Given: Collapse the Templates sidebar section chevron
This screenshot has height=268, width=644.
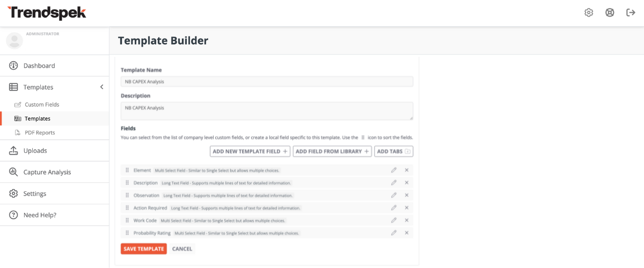Looking at the screenshot, I should (101, 87).
